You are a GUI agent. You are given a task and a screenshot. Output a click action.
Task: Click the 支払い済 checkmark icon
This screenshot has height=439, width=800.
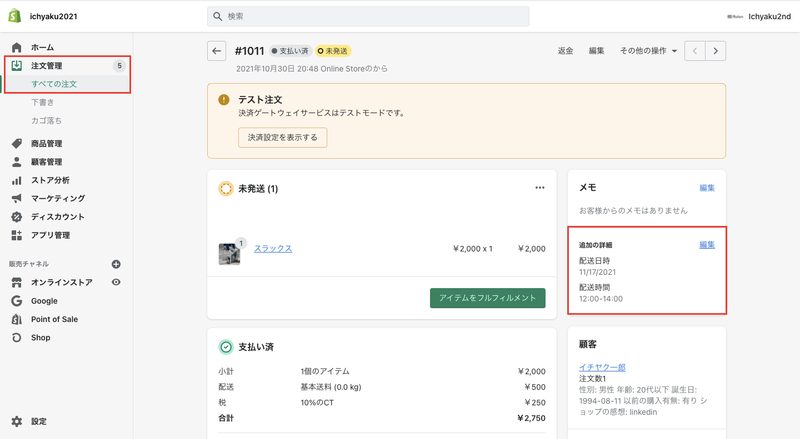pyautogui.click(x=226, y=347)
